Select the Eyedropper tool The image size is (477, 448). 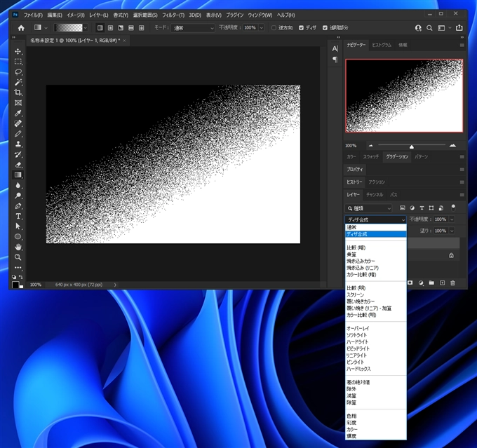[18, 113]
